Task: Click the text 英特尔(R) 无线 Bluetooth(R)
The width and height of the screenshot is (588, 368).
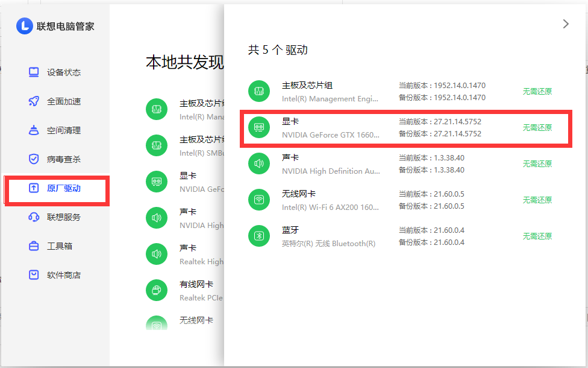Action: point(328,244)
